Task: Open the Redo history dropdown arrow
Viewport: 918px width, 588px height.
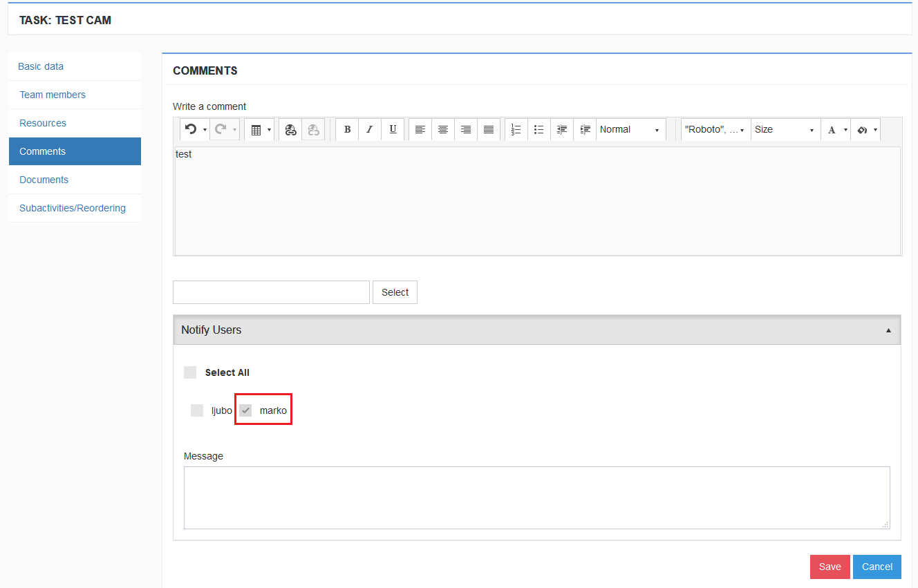Action: tap(234, 130)
